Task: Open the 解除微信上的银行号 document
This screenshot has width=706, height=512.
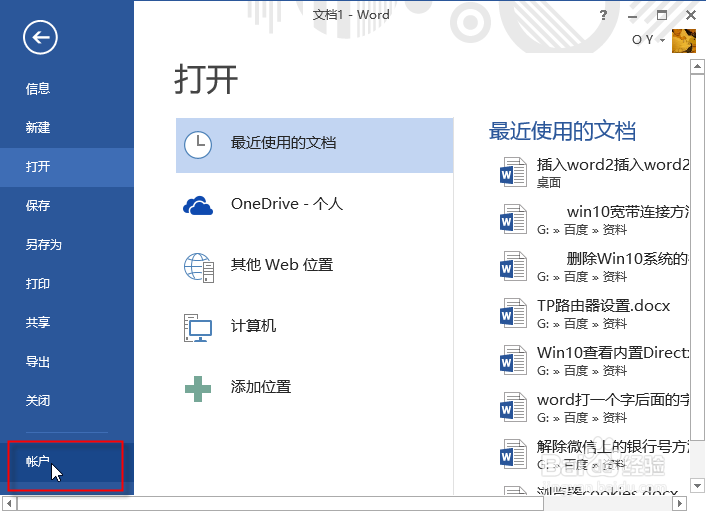Action: [x=593, y=455]
